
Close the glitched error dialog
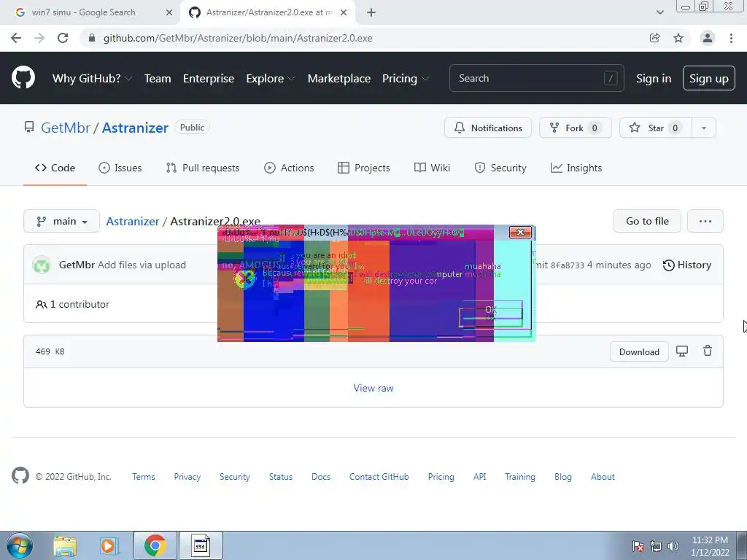pyautogui.click(x=520, y=232)
